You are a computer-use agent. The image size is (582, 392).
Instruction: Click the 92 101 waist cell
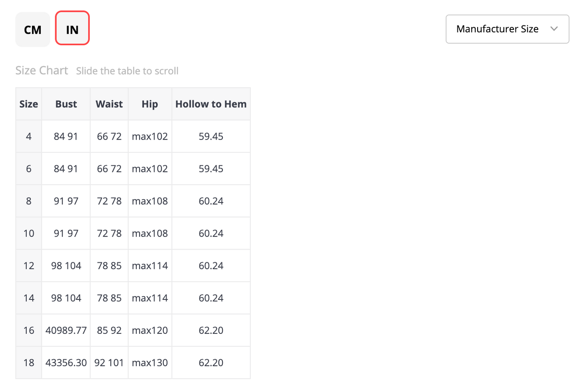click(109, 363)
